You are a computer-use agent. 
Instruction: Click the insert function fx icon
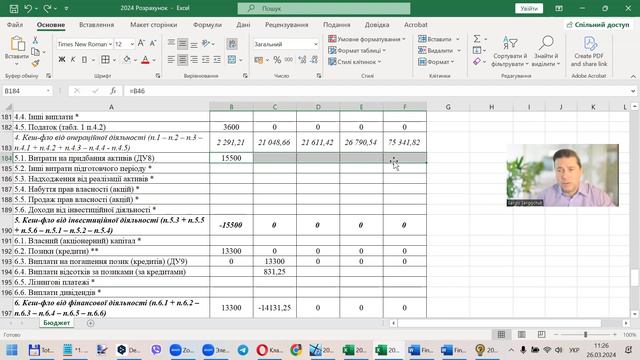(x=113, y=91)
